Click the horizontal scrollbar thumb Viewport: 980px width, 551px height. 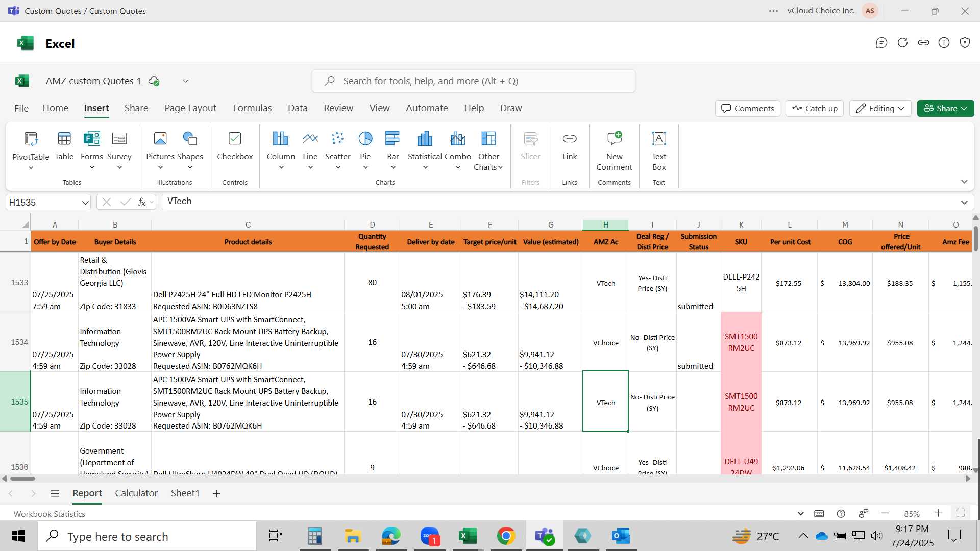[x=22, y=479]
